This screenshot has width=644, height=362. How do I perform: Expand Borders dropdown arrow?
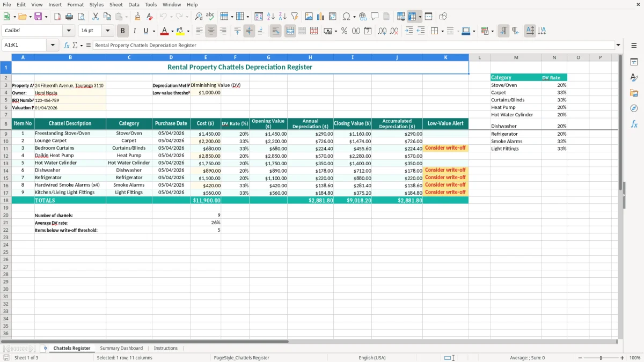click(x=443, y=31)
